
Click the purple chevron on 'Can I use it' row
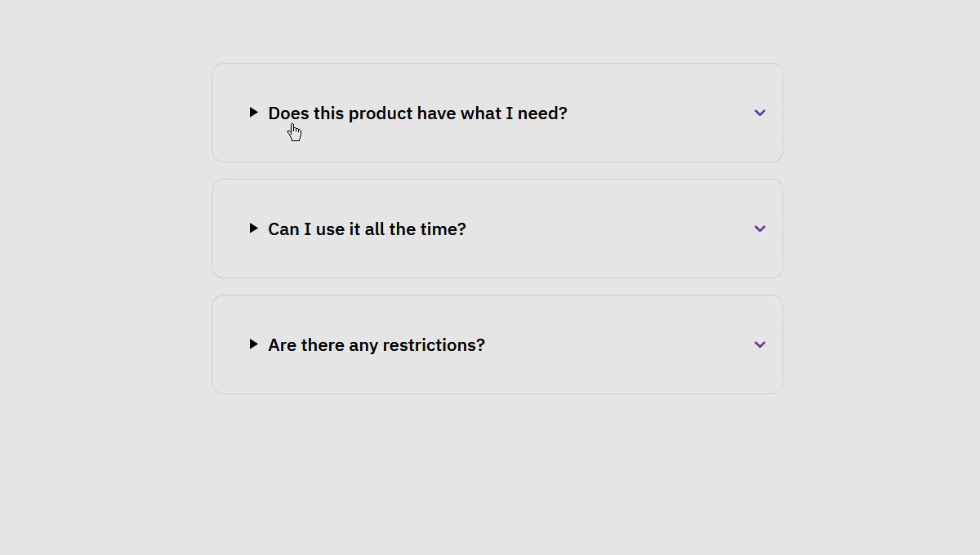(759, 229)
